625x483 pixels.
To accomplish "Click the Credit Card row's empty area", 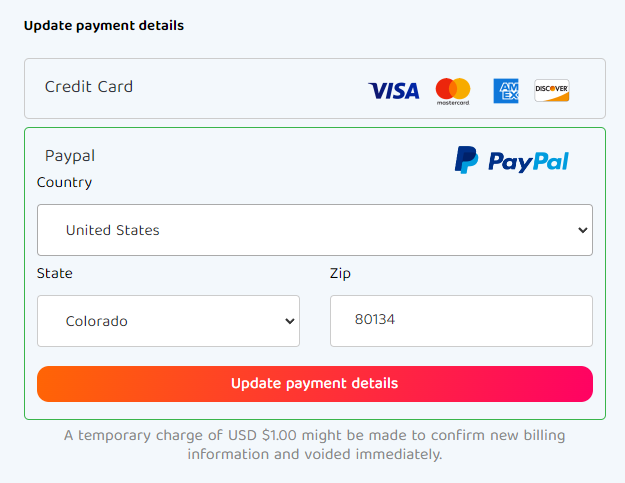I will [x=250, y=88].
